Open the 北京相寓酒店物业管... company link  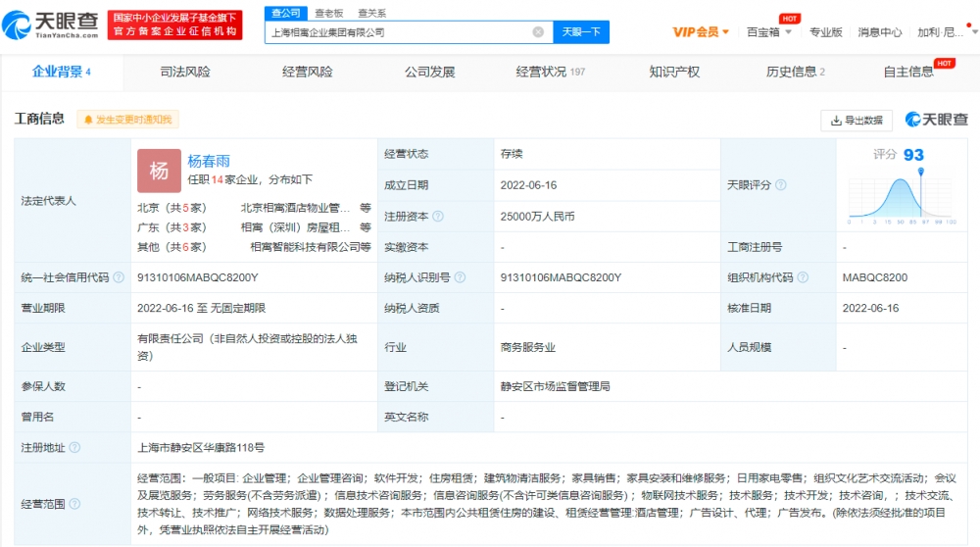pos(295,208)
